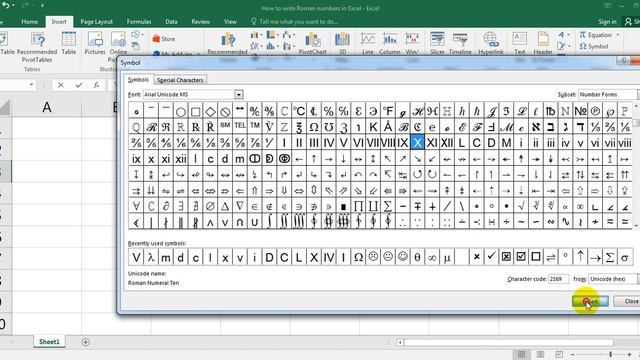Switch to Special Characters tab

pos(180,80)
